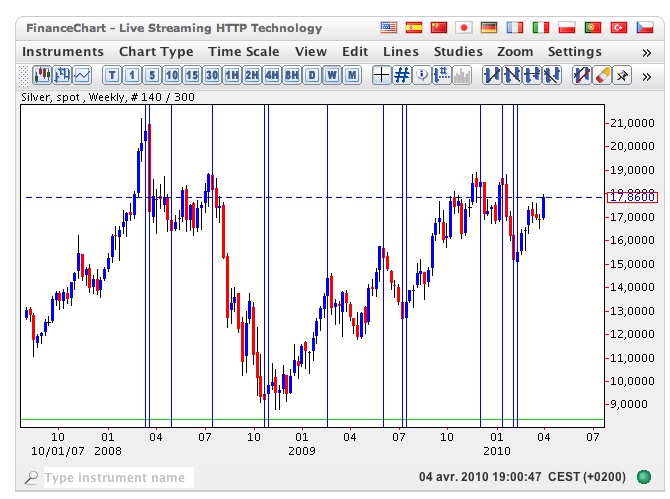This screenshot has height=499, width=670.
Task: Toggle the crosshair cursor button
Action: point(381,74)
